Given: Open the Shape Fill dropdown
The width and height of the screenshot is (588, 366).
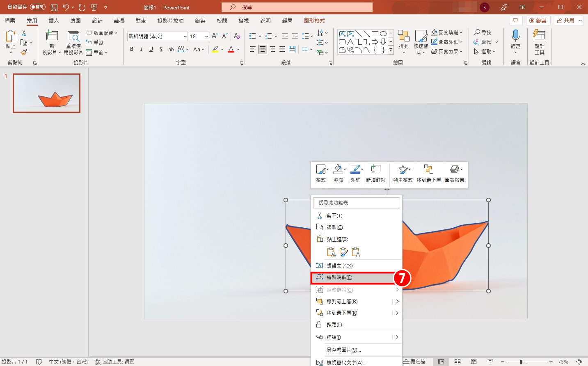Looking at the screenshot, I should pyautogui.click(x=447, y=32).
